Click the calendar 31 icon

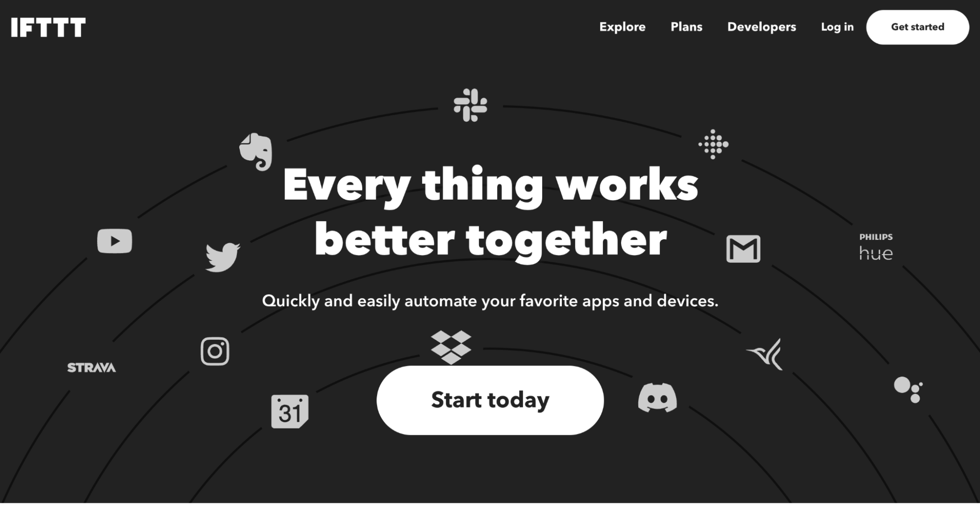coord(290,411)
